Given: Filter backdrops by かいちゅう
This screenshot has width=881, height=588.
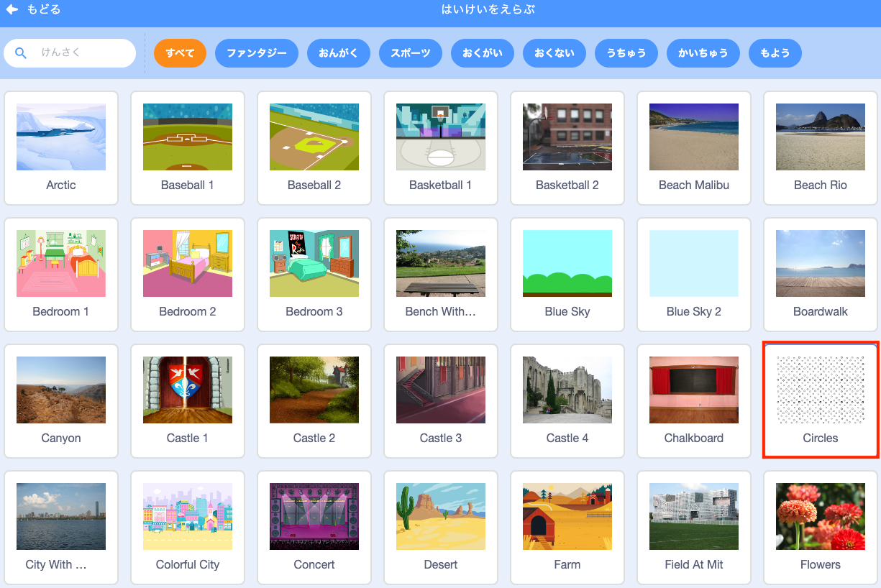Looking at the screenshot, I should click(703, 53).
